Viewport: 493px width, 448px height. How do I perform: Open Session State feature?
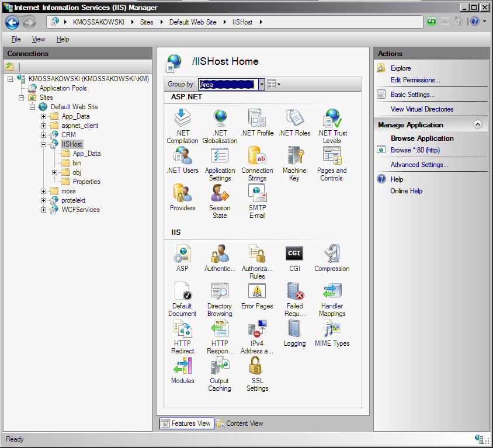click(220, 201)
